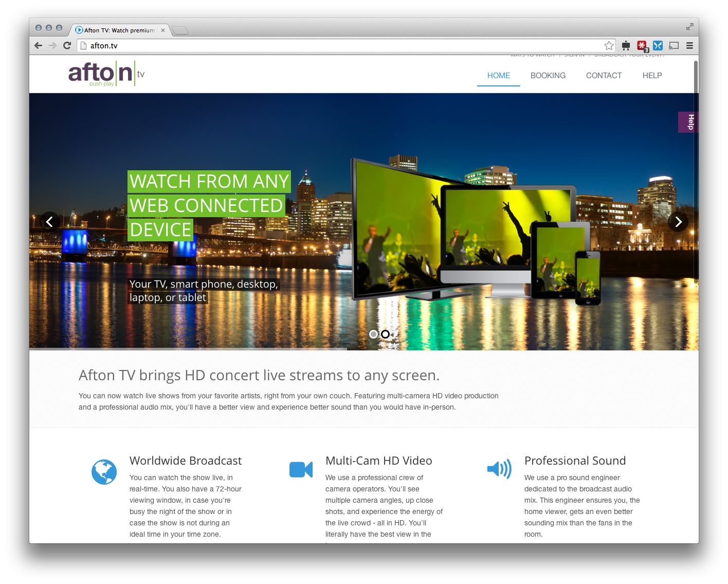Open the blue butterfly extension icon

[658, 46]
